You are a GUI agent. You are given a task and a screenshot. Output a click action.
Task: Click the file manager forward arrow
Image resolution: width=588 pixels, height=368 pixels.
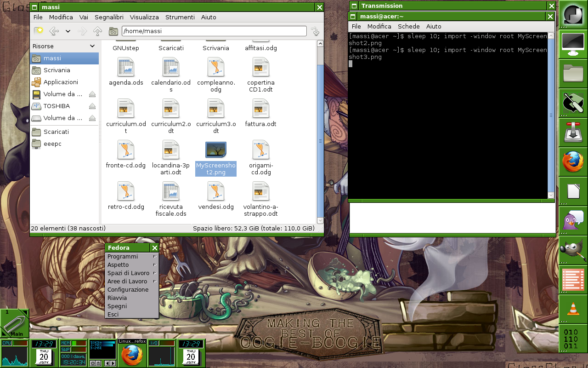click(x=83, y=31)
